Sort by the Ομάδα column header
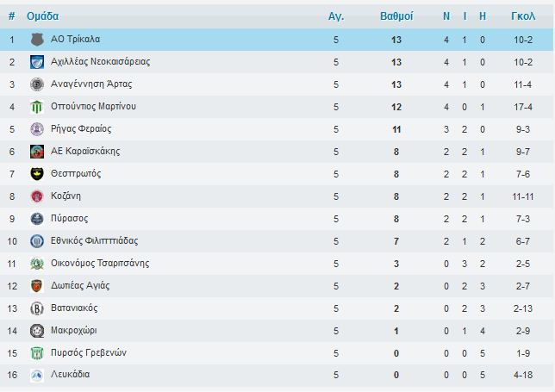This screenshot has height=392, width=555. [43, 16]
